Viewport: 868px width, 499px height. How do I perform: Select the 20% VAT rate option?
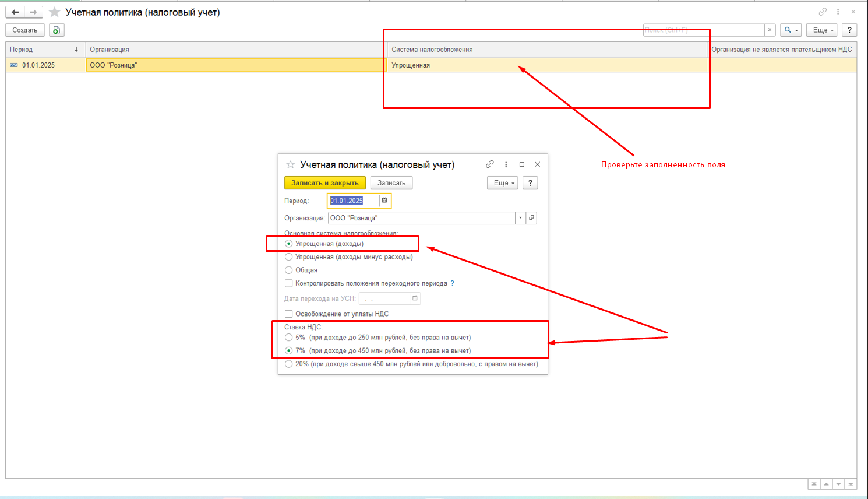click(x=411, y=364)
